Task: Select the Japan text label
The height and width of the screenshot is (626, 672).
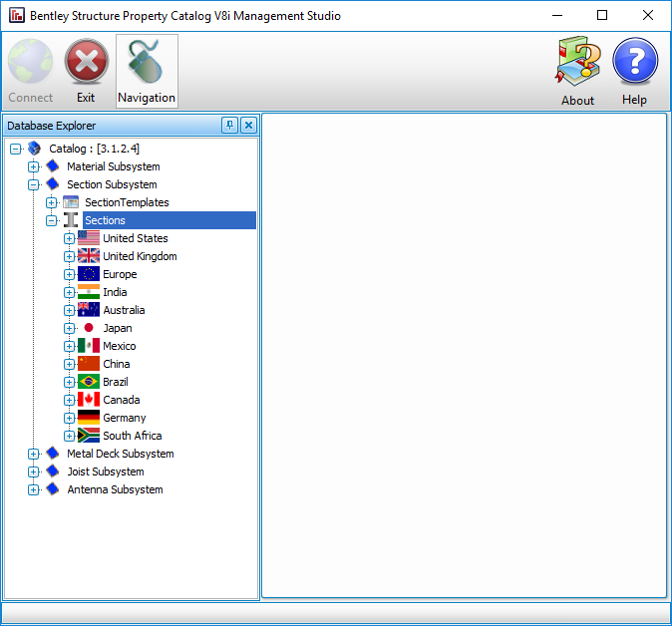Action: click(118, 328)
